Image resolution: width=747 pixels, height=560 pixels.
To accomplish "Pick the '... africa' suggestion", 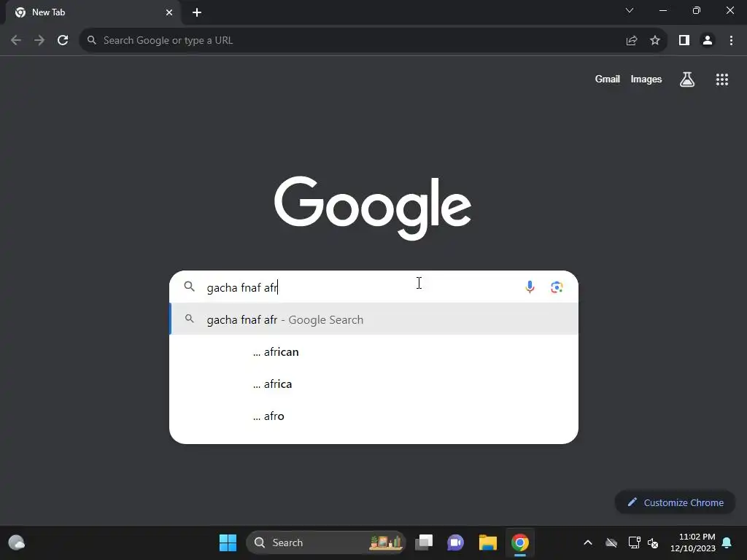I will pyautogui.click(x=374, y=384).
